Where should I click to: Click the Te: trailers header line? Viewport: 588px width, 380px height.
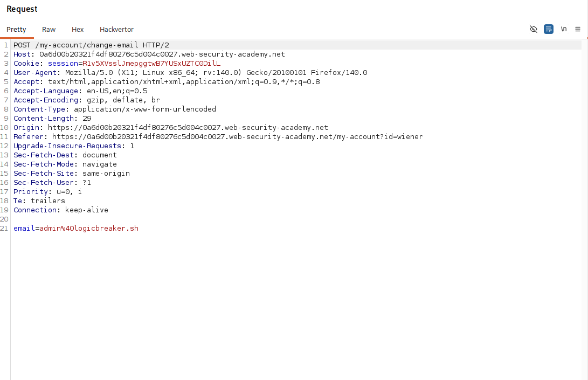(x=39, y=201)
